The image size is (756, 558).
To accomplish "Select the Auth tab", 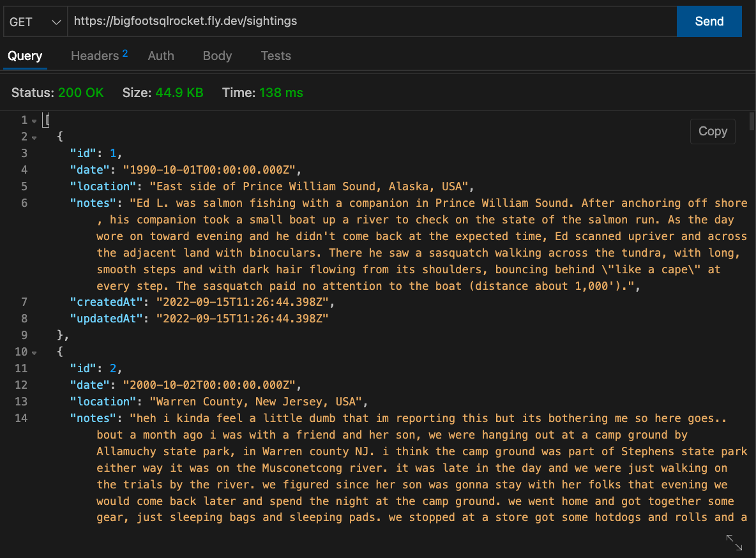I will click(161, 56).
